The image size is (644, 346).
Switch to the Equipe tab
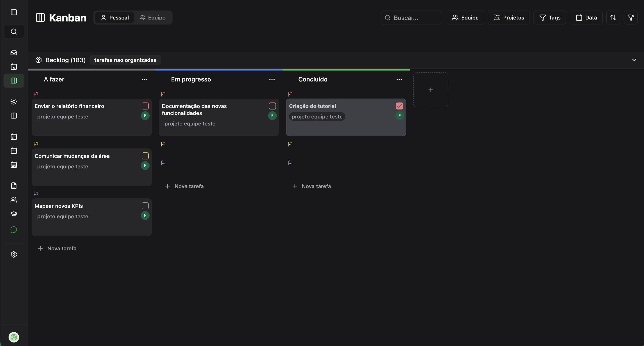pos(153,18)
